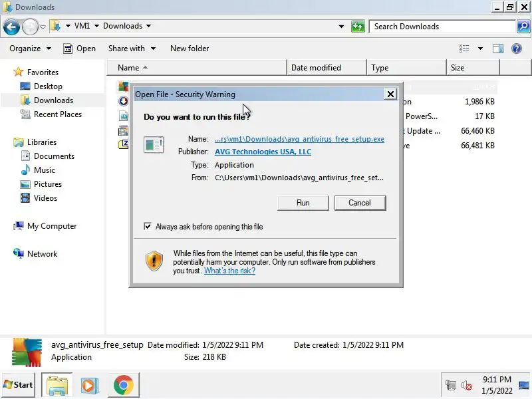Close the Security Warning dialog with X
532x399 pixels.
[390, 94]
